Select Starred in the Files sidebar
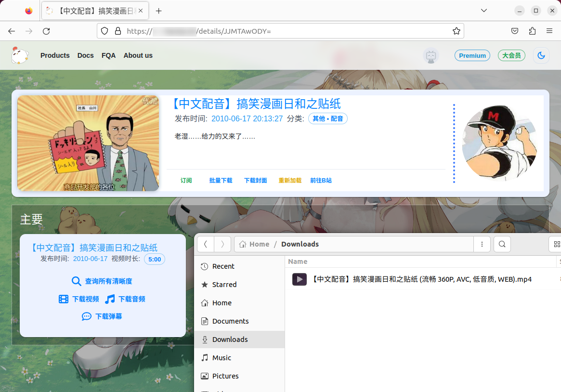Image resolution: width=561 pixels, height=392 pixels. [x=239, y=285]
